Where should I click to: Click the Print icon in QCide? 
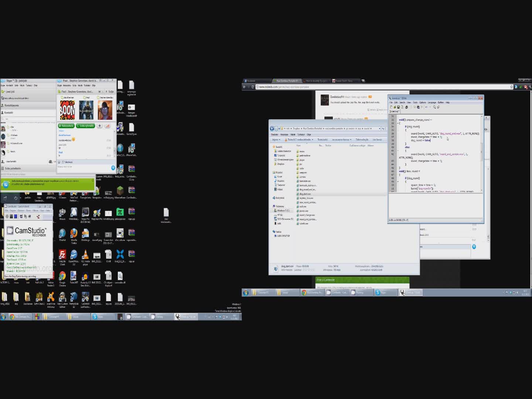click(x=406, y=107)
